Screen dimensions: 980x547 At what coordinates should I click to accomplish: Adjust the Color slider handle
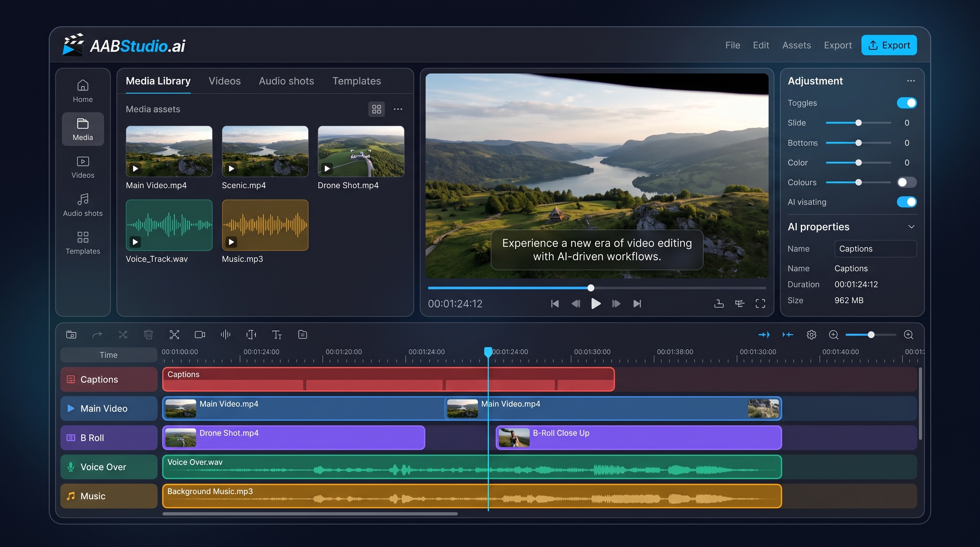pyautogui.click(x=858, y=162)
